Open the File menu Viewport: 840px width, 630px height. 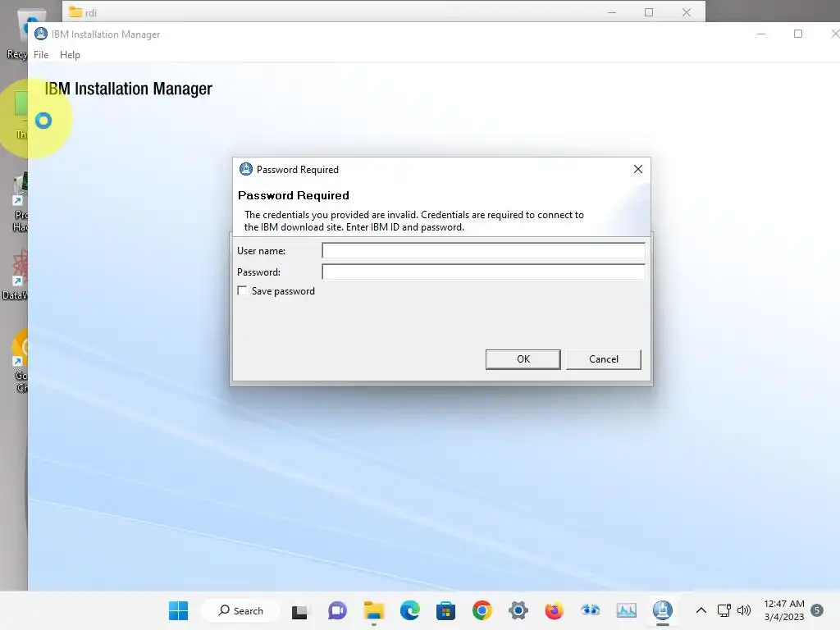[x=41, y=55]
